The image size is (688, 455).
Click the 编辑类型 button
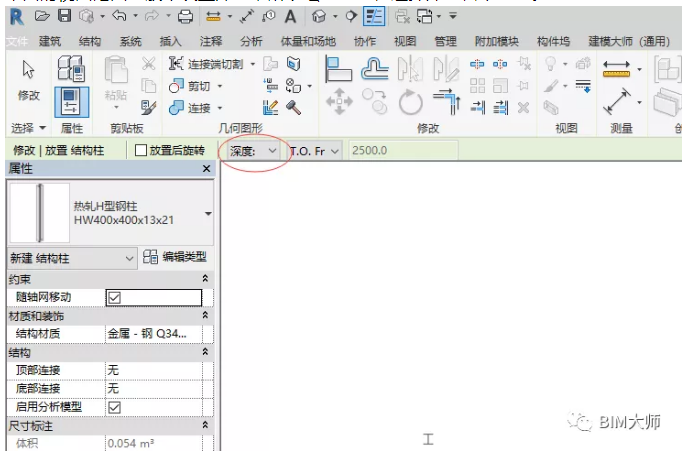[175, 257]
